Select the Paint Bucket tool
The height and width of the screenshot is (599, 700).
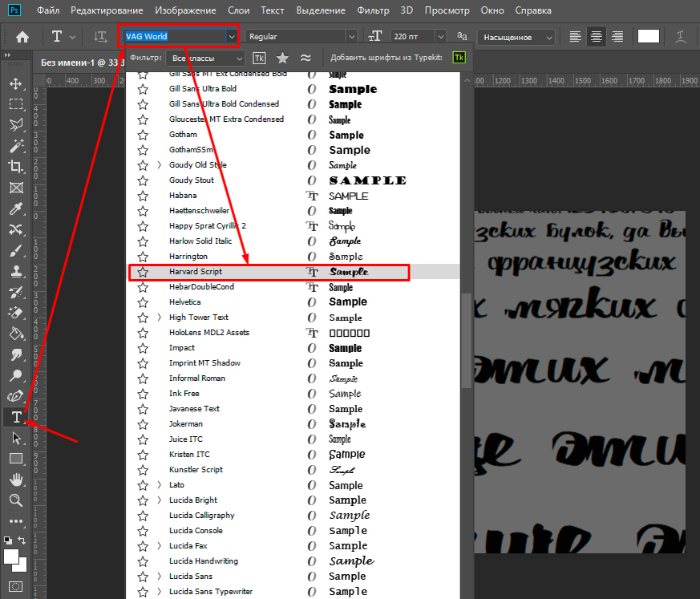pos(16,334)
